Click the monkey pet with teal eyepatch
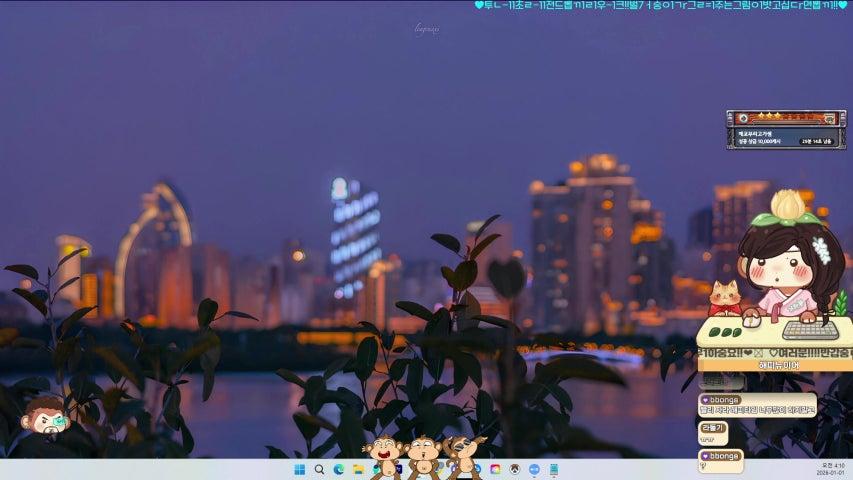 click(x=46, y=417)
